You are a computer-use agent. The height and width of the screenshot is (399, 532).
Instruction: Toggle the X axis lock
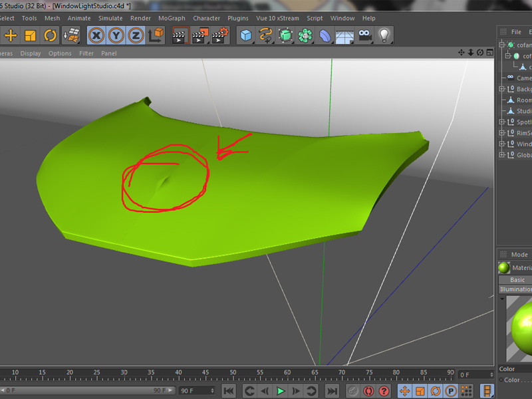click(x=96, y=35)
